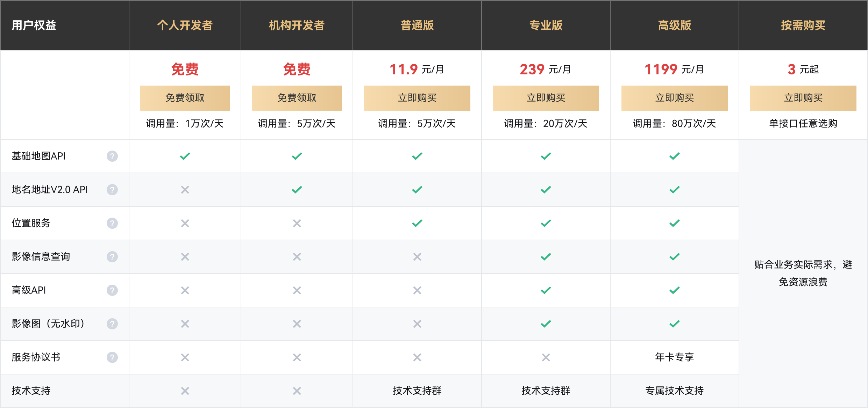Click the question mark next to 位置服务
The height and width of the screenshot is (408, 868).
click(112, 223)
